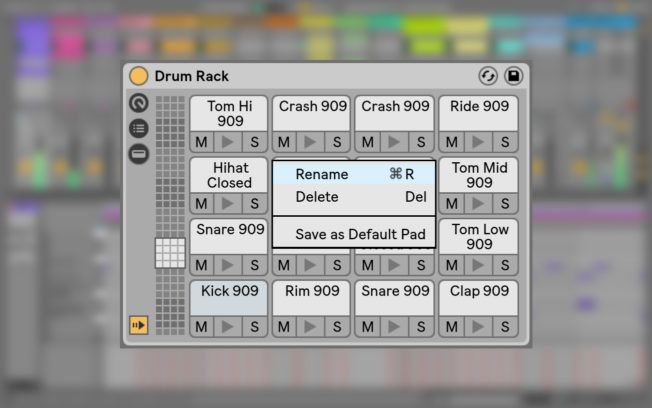This screenshot has width=652, height=408.
Task: Solo the Tom Hi 909 pad
Action: pyautogui.click(x=254, y=142)
